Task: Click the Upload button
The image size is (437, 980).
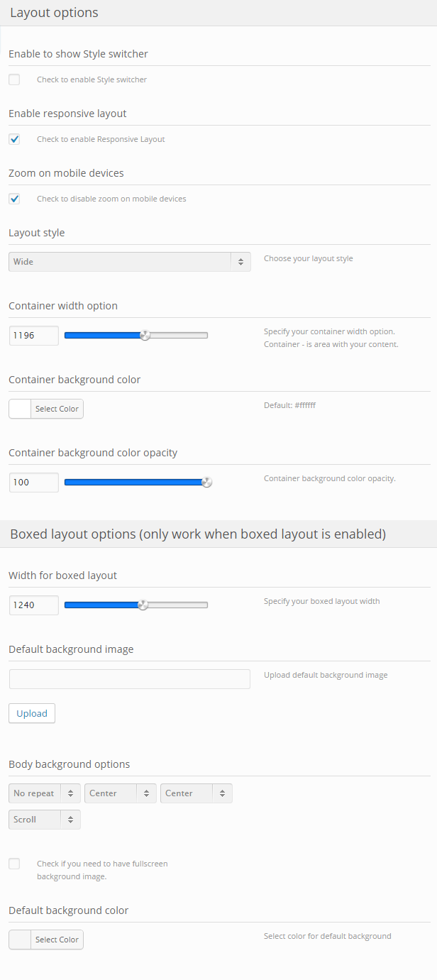Action: (x=32, y=713)
